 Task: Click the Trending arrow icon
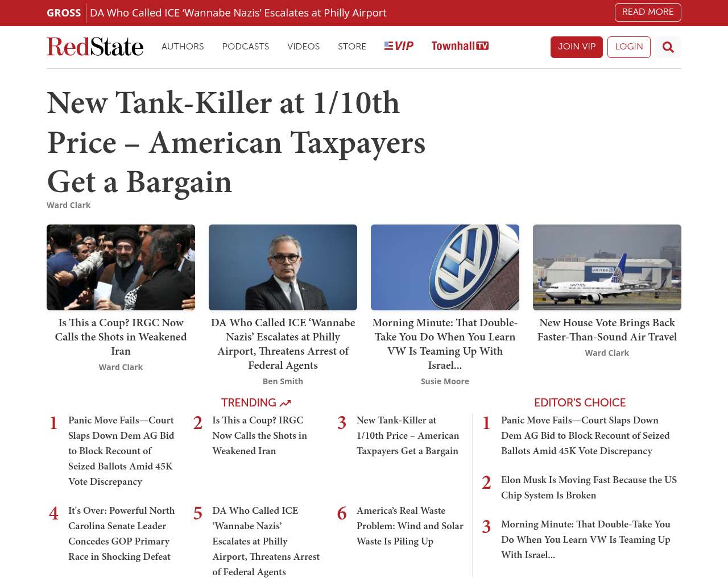coord(286,403)
